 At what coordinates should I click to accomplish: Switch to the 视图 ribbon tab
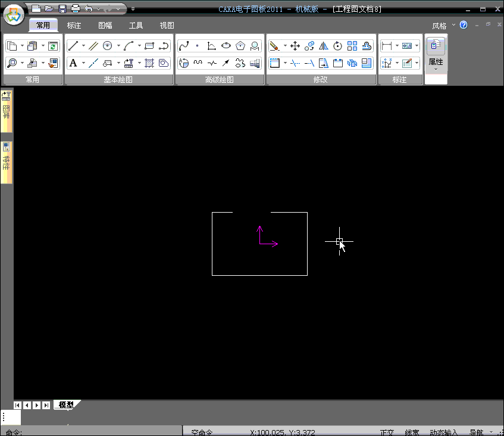[x=167, y=26]
